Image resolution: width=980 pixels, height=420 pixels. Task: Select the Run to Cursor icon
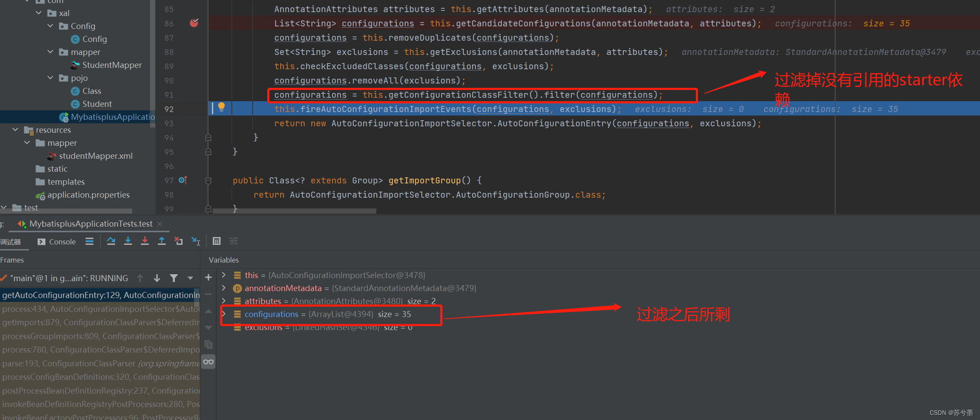click(x=195, y=241)
